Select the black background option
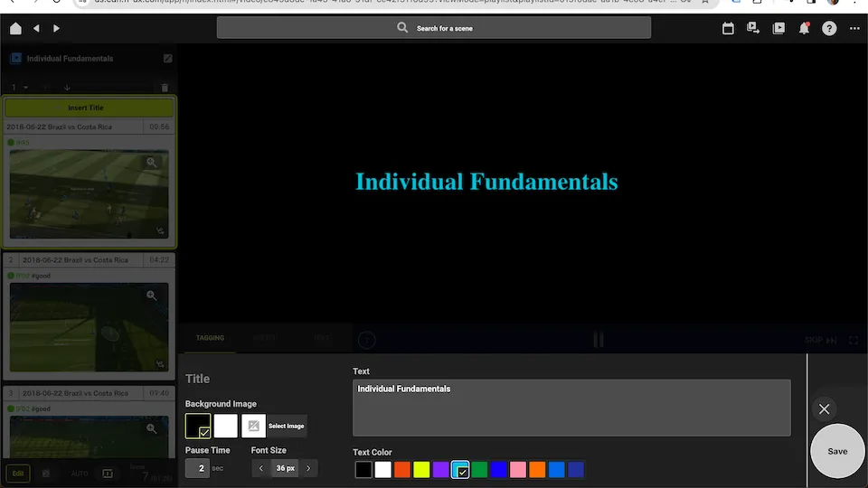The height and width of the screenshot is (488, 868). 198,426
